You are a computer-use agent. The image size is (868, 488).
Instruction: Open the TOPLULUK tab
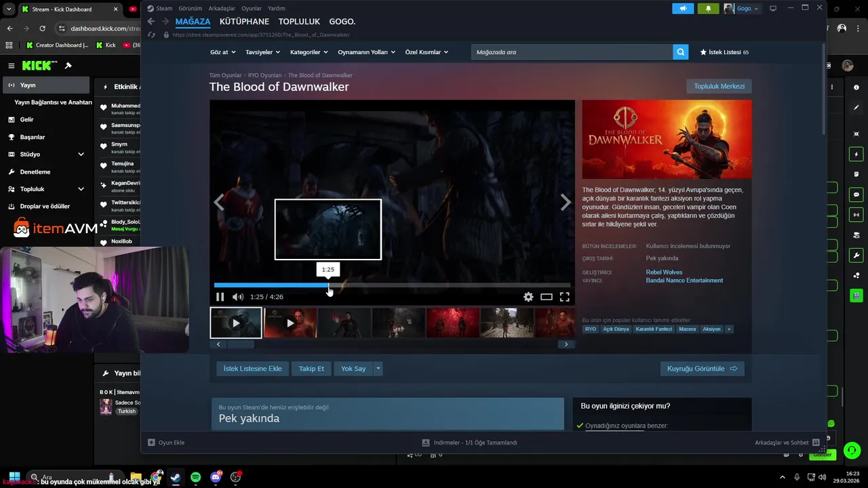(299, 22)
